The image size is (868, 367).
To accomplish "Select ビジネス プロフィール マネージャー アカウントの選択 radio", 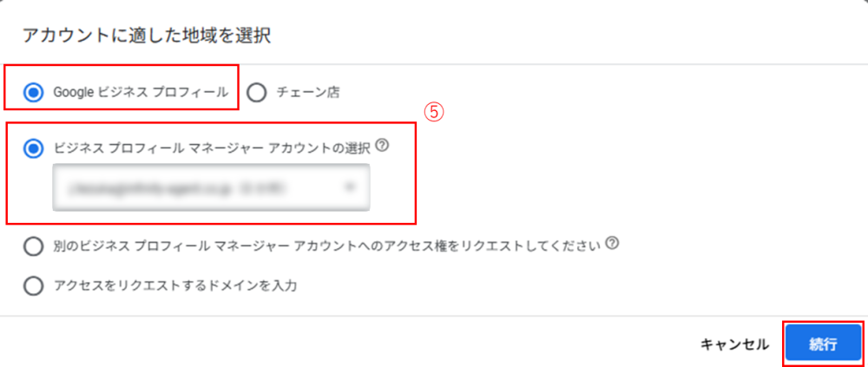I will point(33,147).
